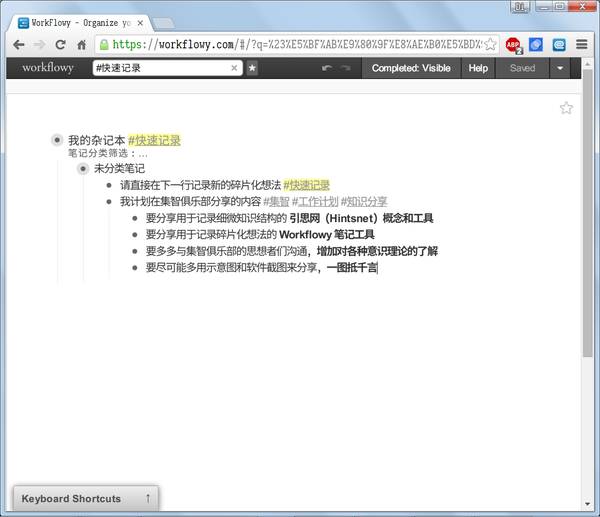This screenshot has width=600, height=517.
Task: Close the WorkFlowy browser tab
Action: pyautogui.click(x=140, y=23)
